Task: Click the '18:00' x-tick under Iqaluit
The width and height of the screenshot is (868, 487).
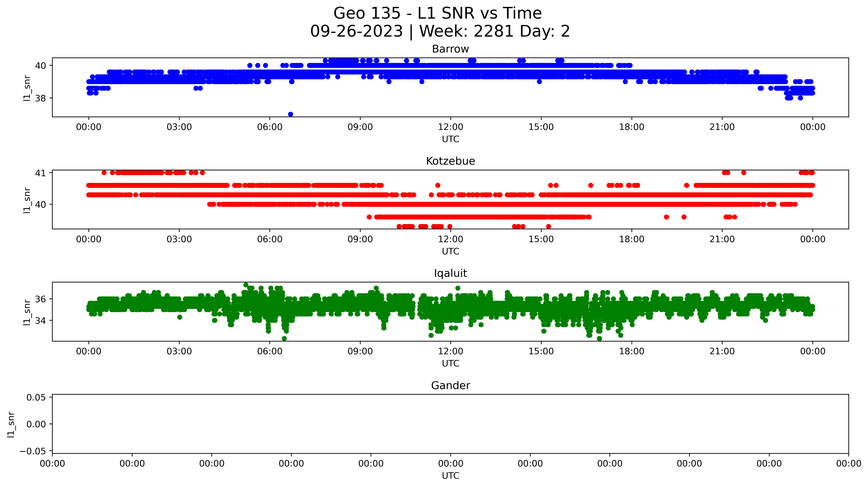Action: point(631,351)
